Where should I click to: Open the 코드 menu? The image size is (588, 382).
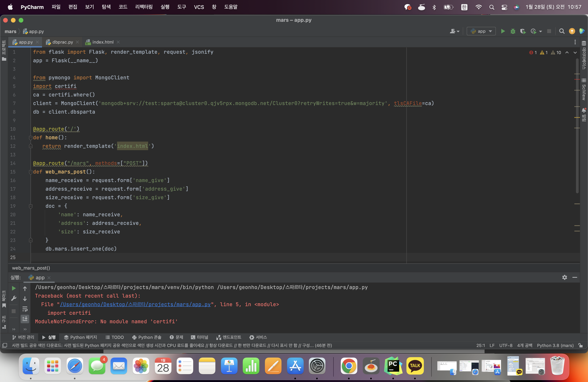pos(123,7)
